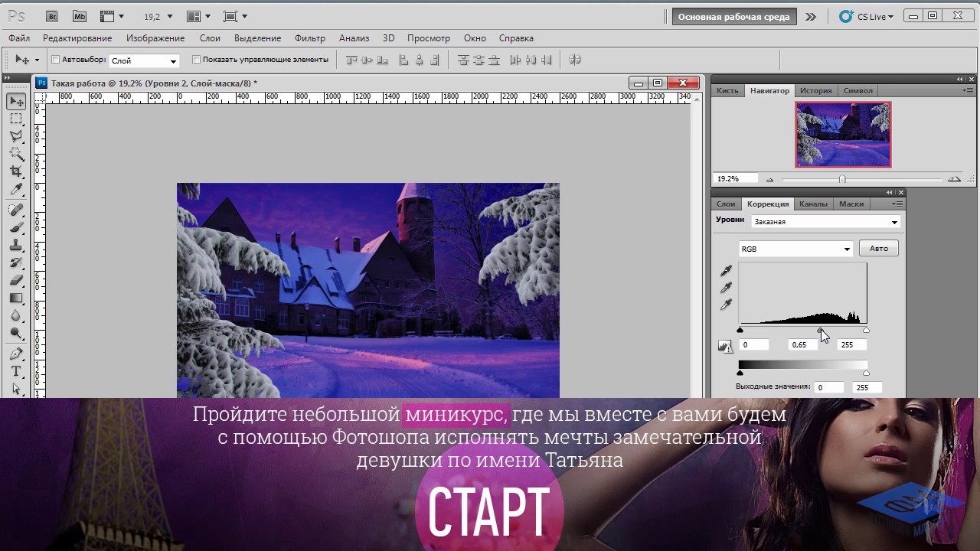Image resolution: width=980 pixels, height=551 pixels.
Task: Select the Gradient tool
Action: pyautogui.click(x=16, y=298)
